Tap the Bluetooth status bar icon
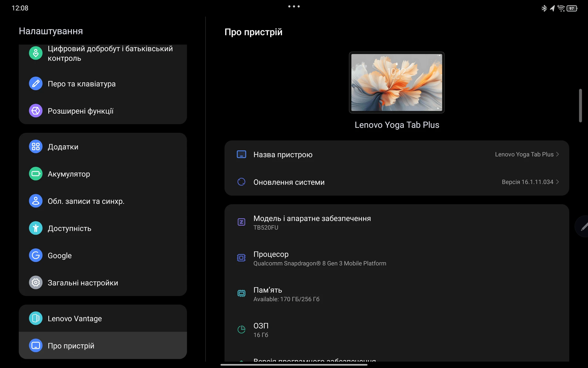This screenshot has width=588, height=368. click(544, 8)
